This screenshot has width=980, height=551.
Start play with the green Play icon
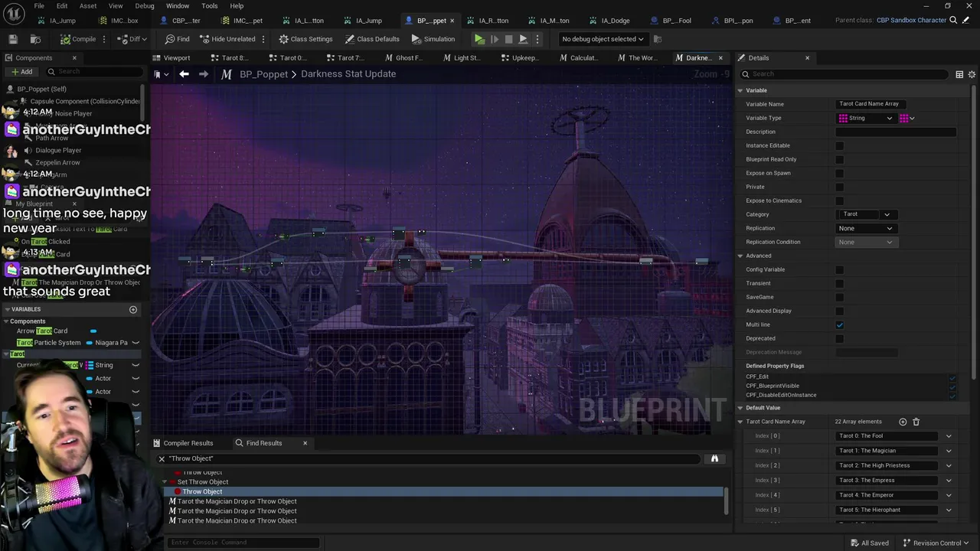click(479, 39)
